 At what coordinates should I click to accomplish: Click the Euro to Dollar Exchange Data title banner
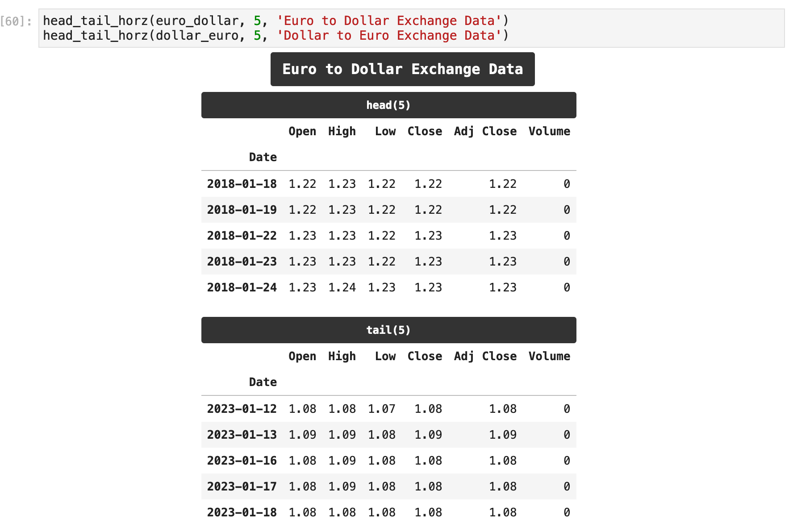[x=402, y=69]
